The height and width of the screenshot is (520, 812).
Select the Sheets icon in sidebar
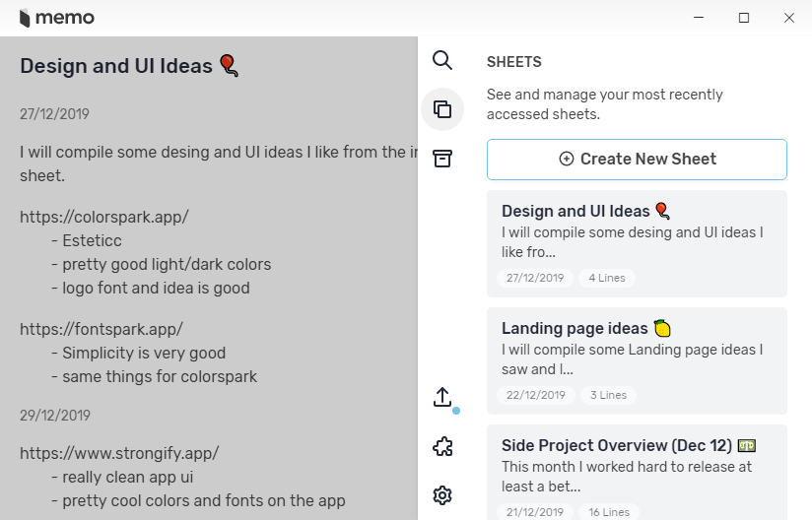(x=442, y=109)
